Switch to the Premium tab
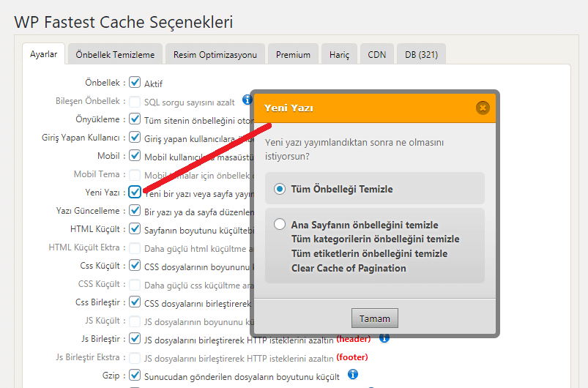 pyautogui.click(x=293, y=54)
